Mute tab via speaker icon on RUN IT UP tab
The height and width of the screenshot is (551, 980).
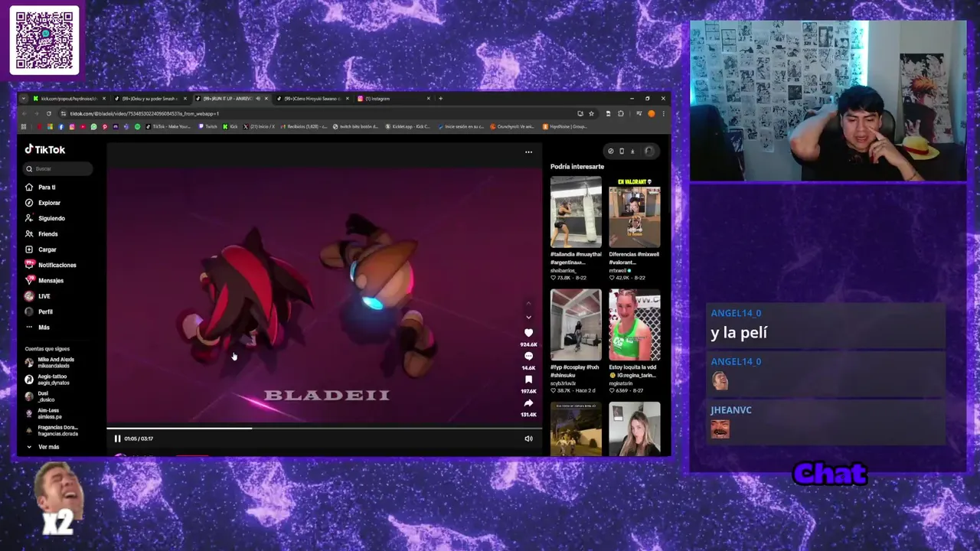258,99
